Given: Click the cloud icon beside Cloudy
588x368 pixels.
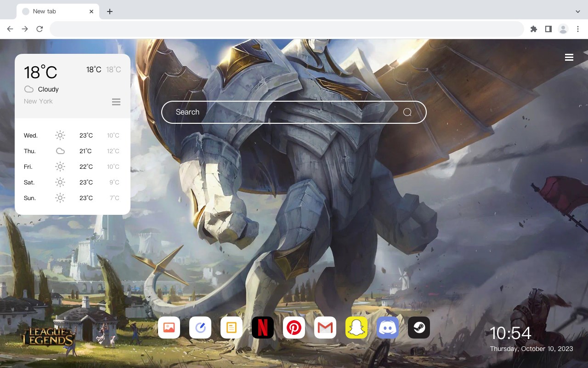Looking at the screenshot, I should pyautogui.click(x=29, y=89).
